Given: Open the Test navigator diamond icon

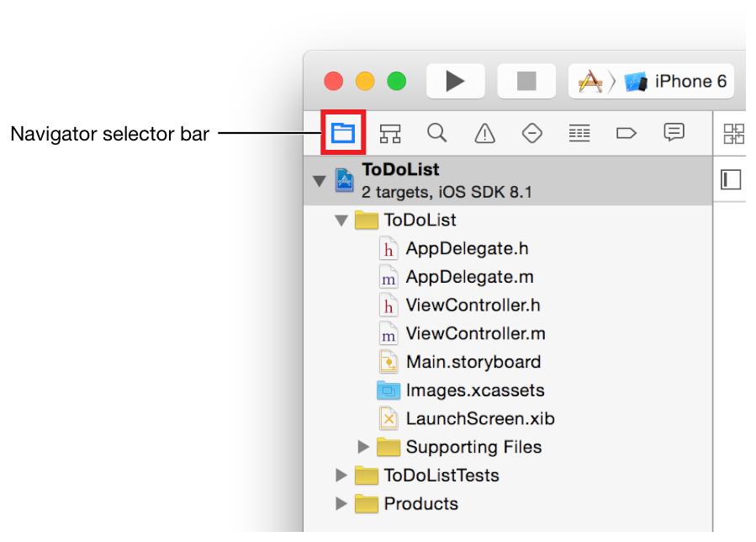Looking at the screenshot, I should [531, 133].
